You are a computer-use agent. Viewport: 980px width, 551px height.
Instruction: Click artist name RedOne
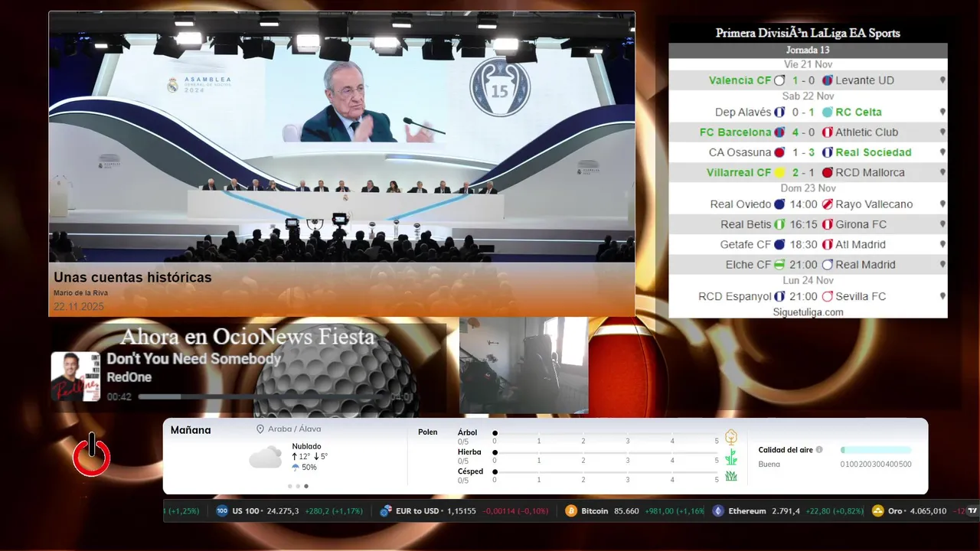tap(129, 377)
